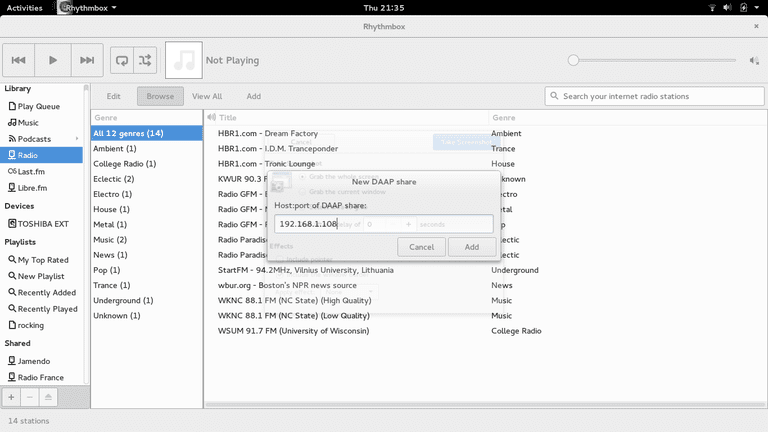This screenshot has height=432, width=768.
Task: Click the minus remove button in sidebar
Action: click(30, 397)
